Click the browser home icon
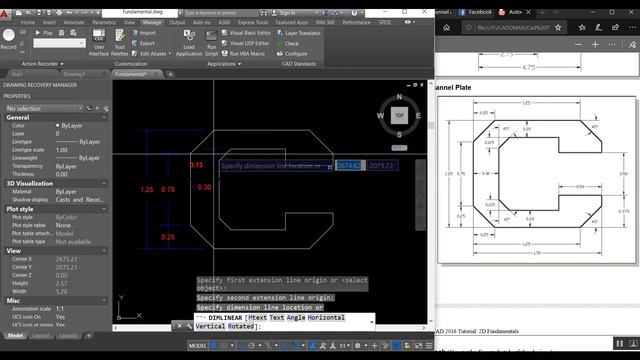 click(447, 28)
